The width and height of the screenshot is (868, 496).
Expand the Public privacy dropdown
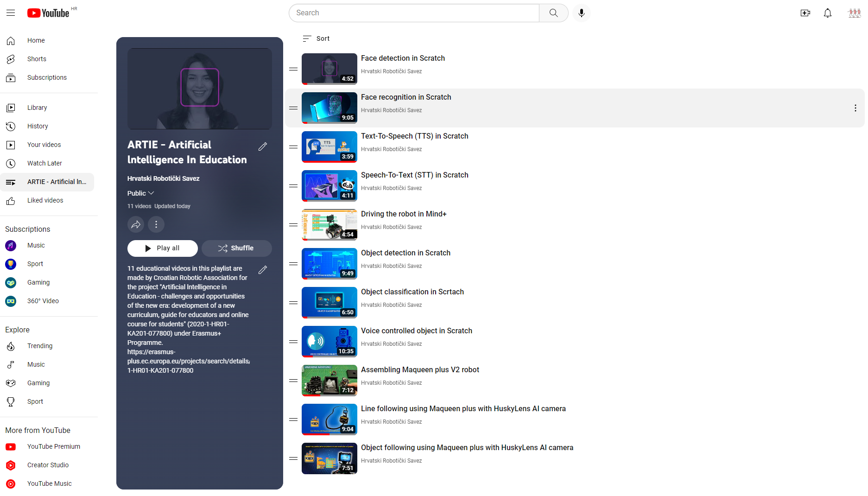(x=140, y=193)
